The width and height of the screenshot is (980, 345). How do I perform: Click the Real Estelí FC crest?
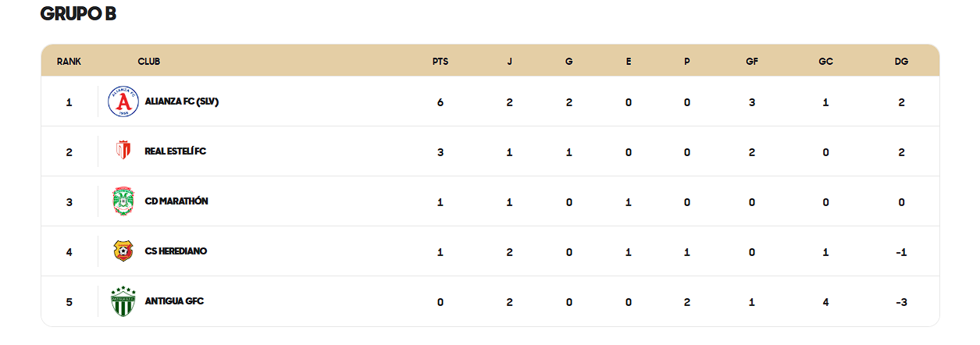click(x=123, y=151)
